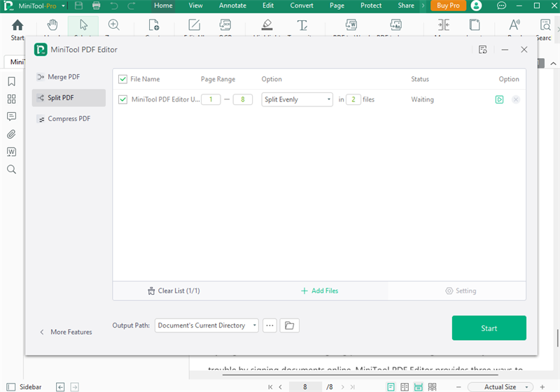Click Clear List (1/1)
This screenshot has height=392, width=560.
click(174, 291)
